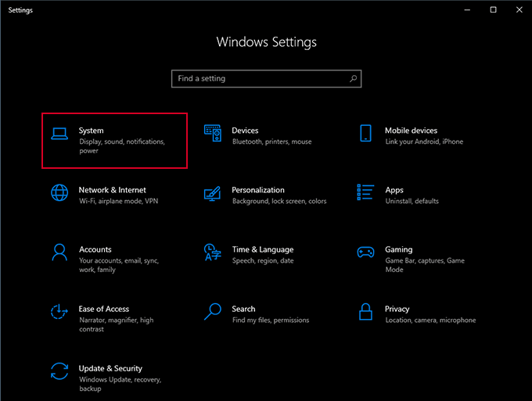Open the Privacy title
Image resolution: width=532 pixels, height=401 pixels.
tap(397, 309)
